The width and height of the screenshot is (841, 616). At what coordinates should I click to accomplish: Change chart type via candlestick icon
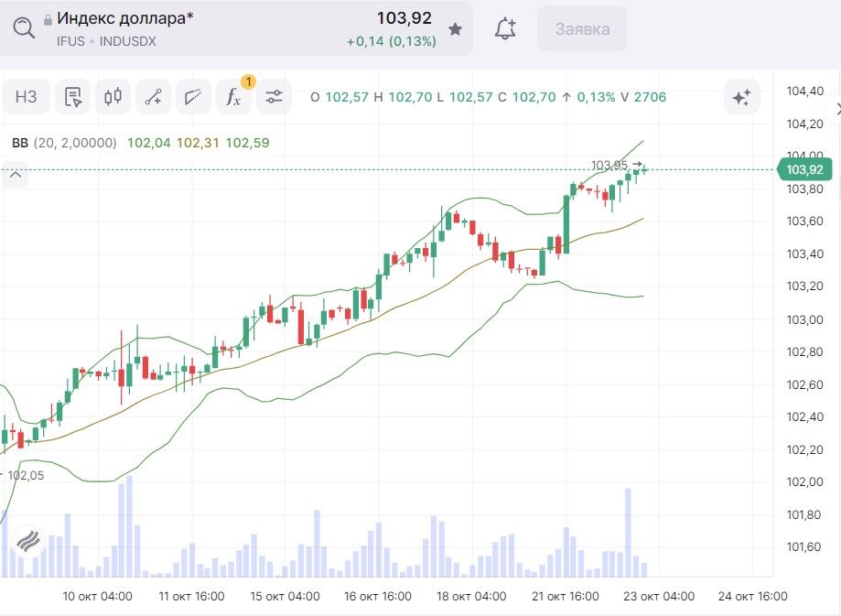pyautogui.click(x=113, y=97)
